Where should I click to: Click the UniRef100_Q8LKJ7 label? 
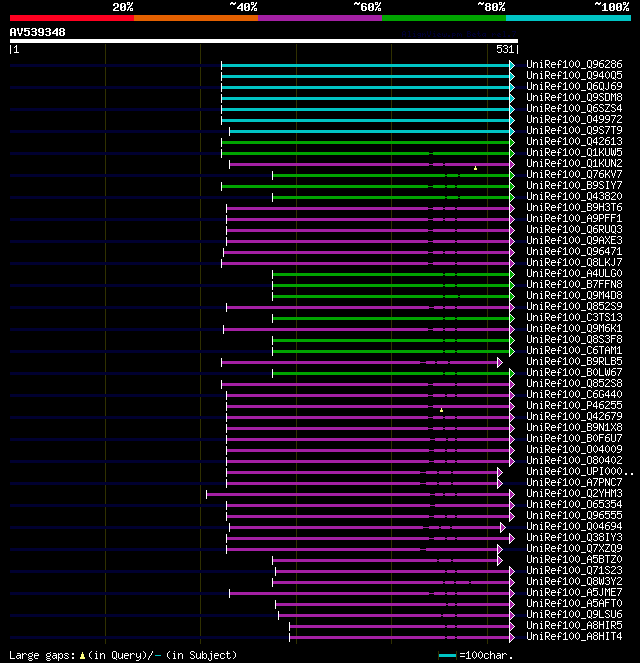pos(574,262)
